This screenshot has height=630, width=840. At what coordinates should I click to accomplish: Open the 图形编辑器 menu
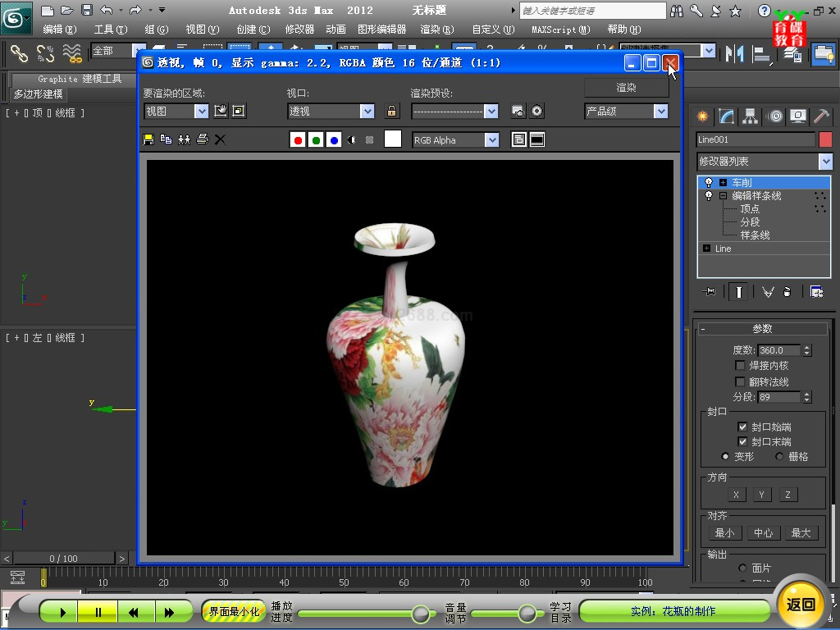click(x=381, y=30)
